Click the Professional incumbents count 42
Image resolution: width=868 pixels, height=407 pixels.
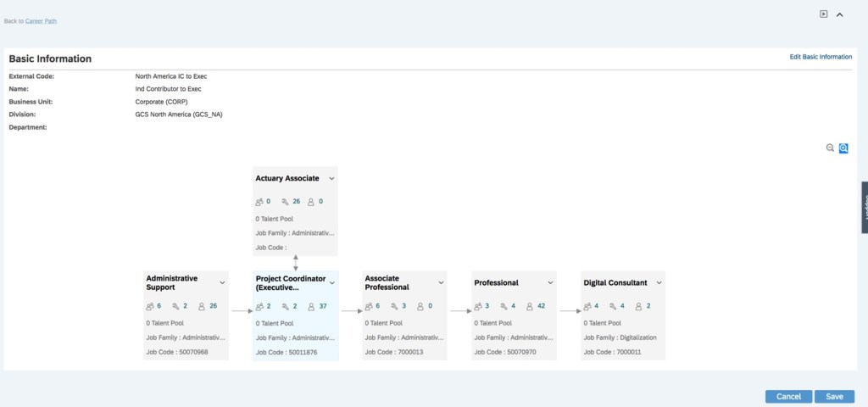[x=542, y=306]
